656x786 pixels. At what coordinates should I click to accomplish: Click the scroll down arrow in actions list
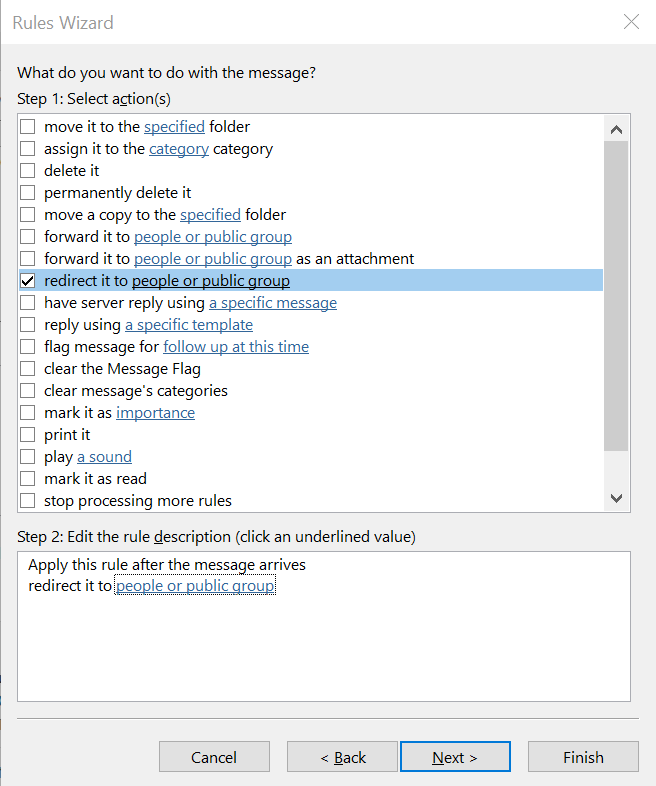pos(616,498)
